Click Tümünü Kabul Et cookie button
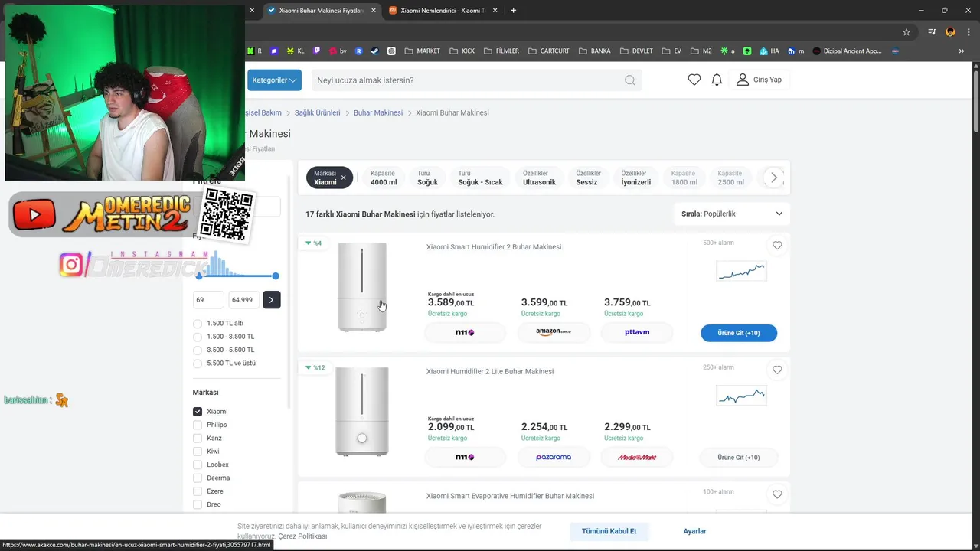 609,531
